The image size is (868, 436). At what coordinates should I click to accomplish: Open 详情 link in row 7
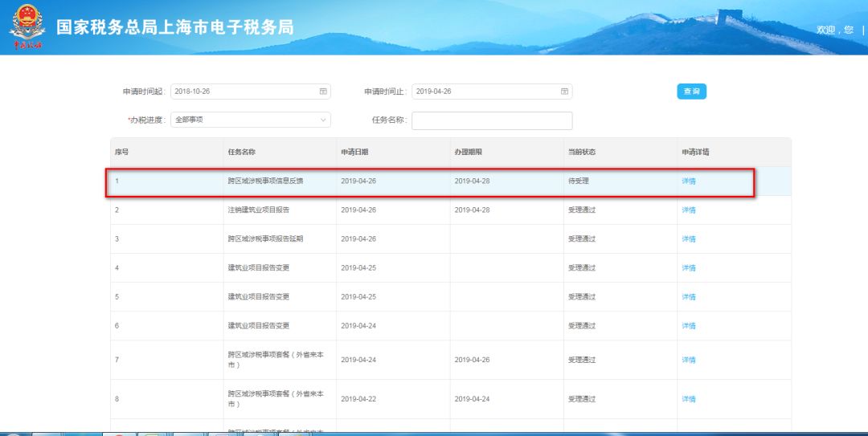(689, 360)
